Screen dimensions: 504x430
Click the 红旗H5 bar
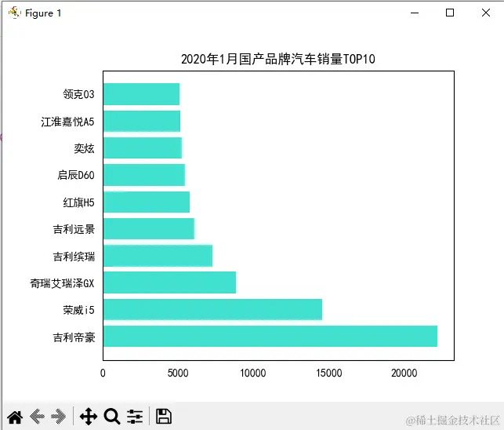pyautogui.click(x=147, y=202)
